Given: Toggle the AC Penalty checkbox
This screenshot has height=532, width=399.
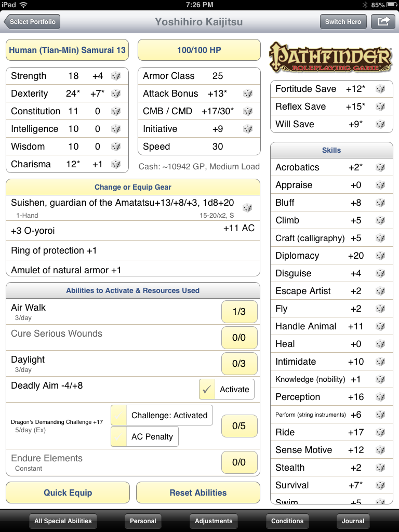Looking at the screenshot, I should click(119, 436).
